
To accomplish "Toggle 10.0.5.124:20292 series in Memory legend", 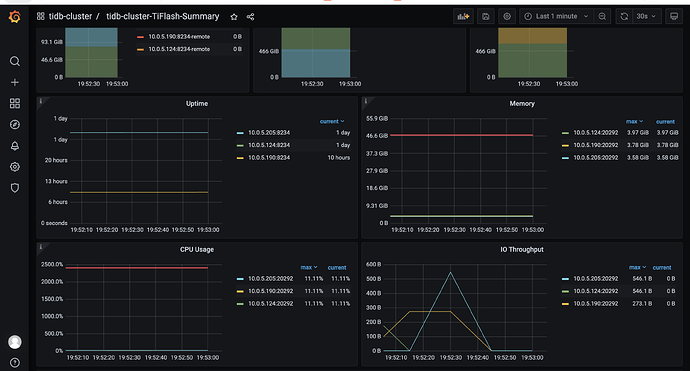I will point(595,132).
